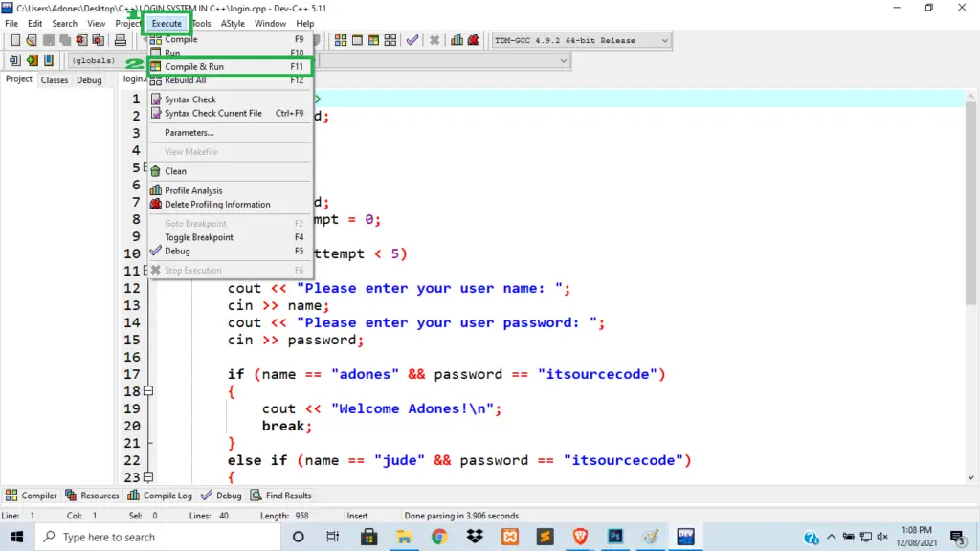The height and width of the screenshot is (551, 980).
Task: Select Clean from the Execute menu
Action: (230, 171)
